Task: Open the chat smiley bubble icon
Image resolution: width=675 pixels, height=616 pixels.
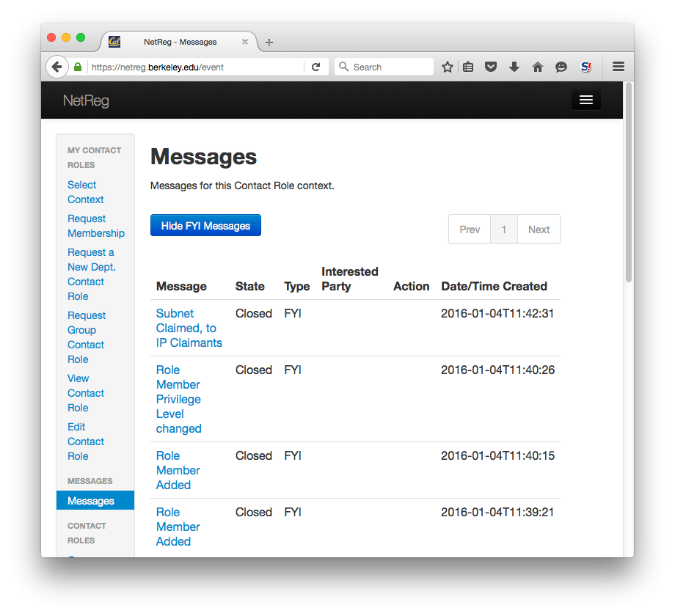Action: (x=561, y=67)
